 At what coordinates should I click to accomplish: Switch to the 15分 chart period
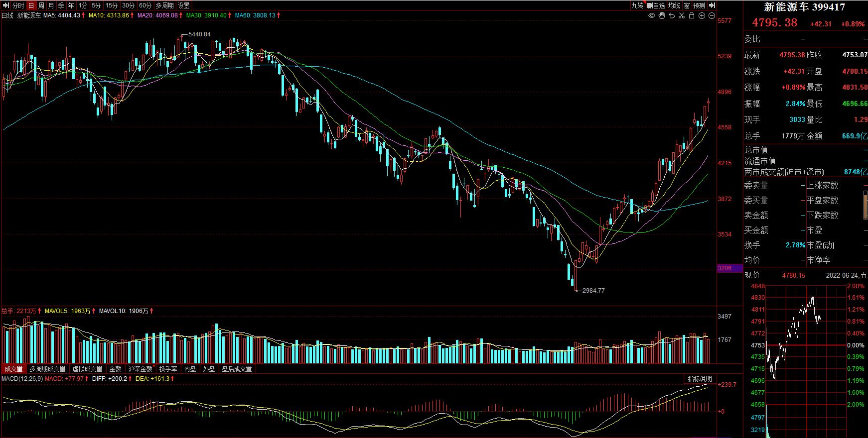(x=112, y=5)
